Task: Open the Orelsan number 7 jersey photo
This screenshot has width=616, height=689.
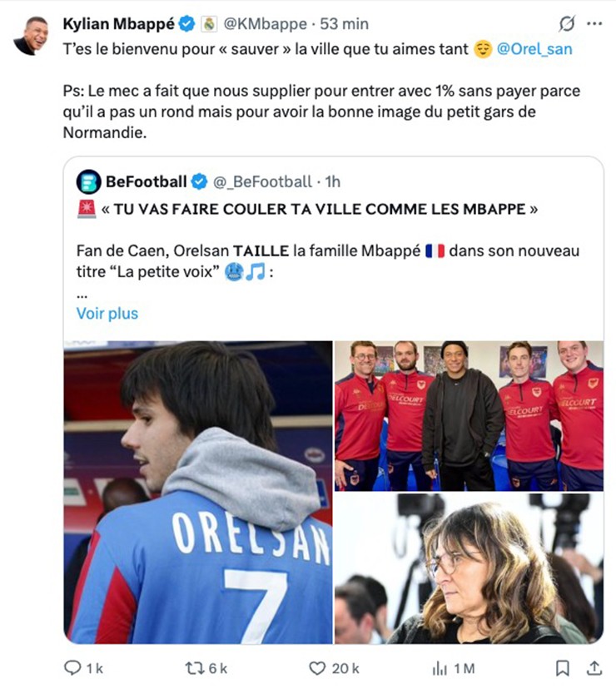Action: (198, 492)
